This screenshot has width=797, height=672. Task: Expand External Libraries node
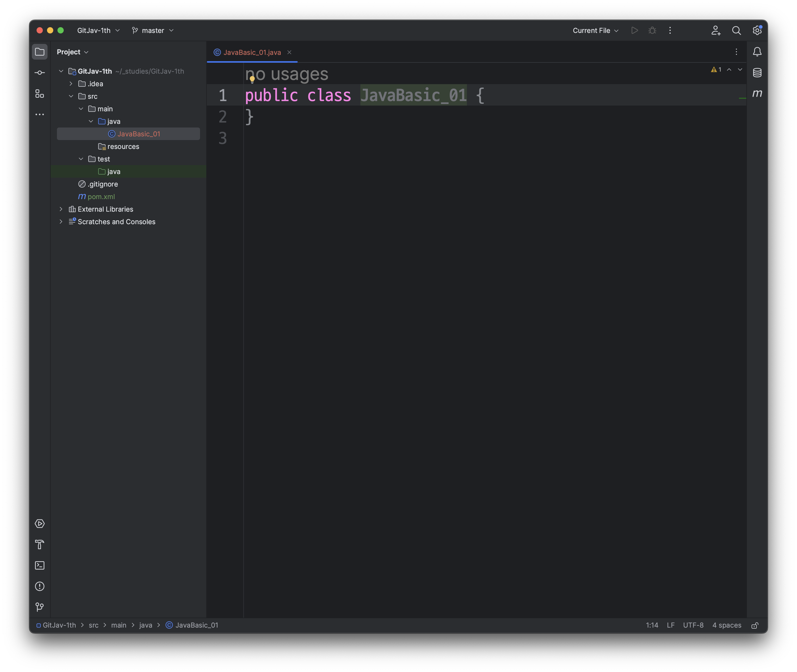point(61,209)
